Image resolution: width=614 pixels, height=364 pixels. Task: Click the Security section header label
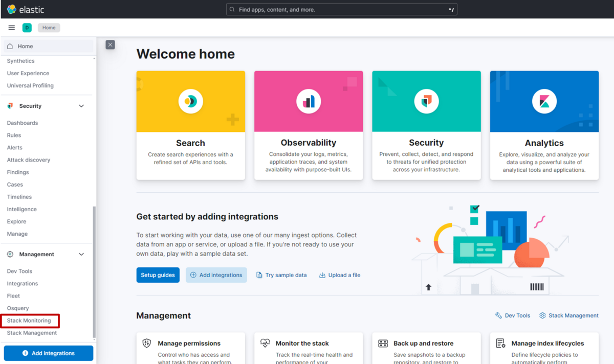(x=30, y=106)
